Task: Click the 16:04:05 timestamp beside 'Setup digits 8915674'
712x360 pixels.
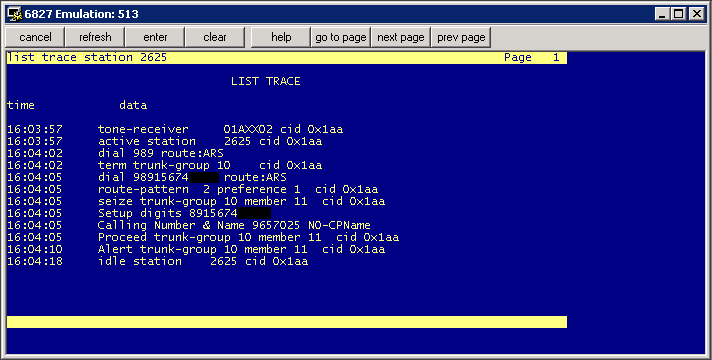Action: [x=35, y=213]
